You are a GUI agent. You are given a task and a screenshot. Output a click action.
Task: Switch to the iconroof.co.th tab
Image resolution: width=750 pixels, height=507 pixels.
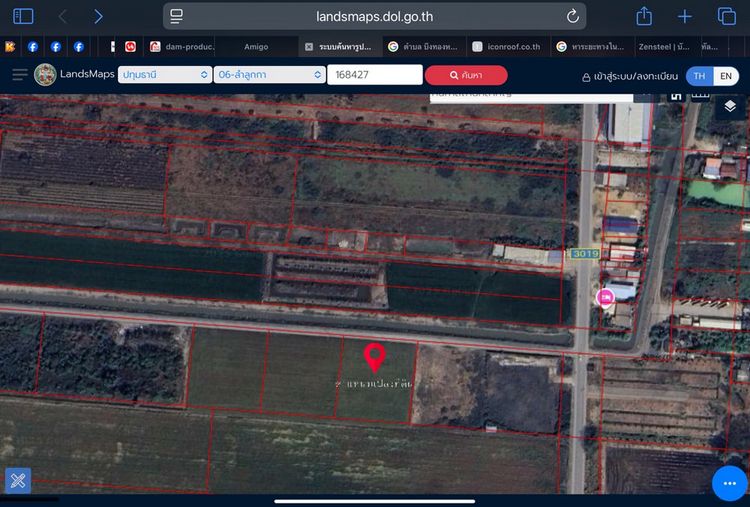click(510, 46)
